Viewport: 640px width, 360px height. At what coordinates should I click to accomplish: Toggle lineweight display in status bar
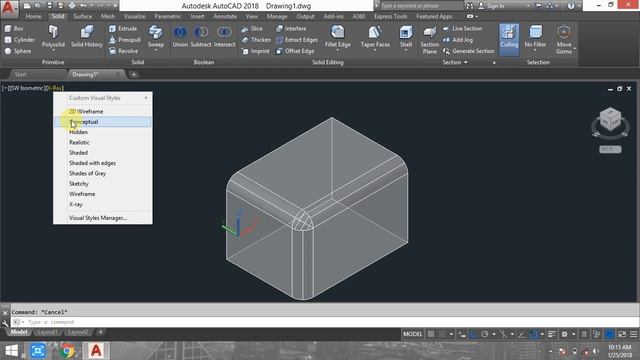pyautogui.click(x=551, y=334)
